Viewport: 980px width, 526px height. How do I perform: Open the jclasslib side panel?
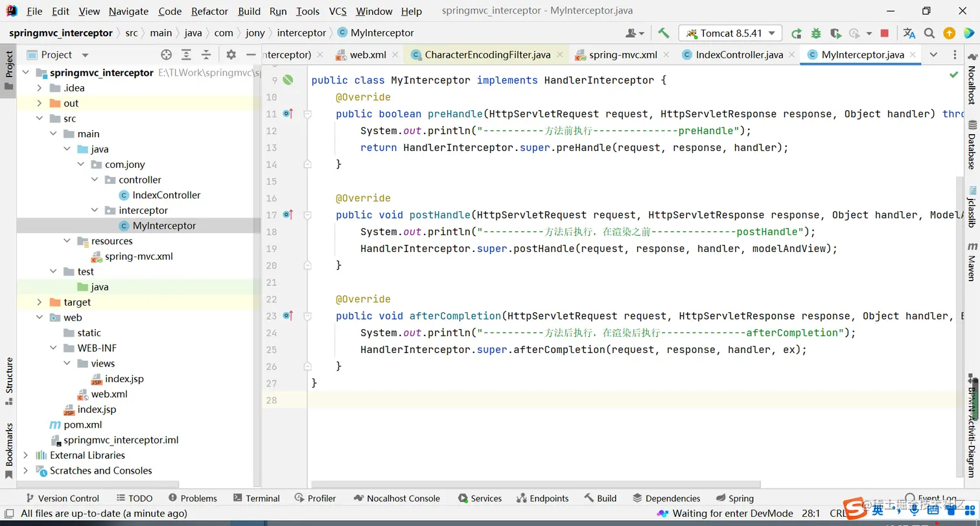[972, 207]
